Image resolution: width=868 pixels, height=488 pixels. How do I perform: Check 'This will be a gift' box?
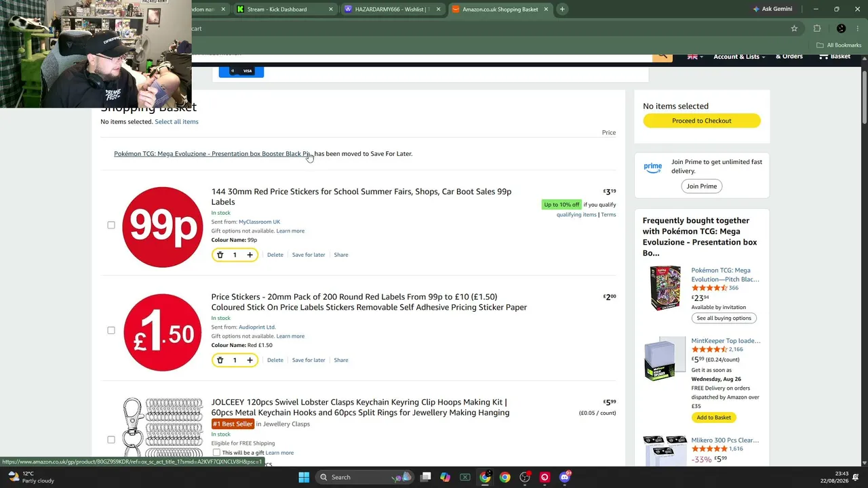pos(216,453)
